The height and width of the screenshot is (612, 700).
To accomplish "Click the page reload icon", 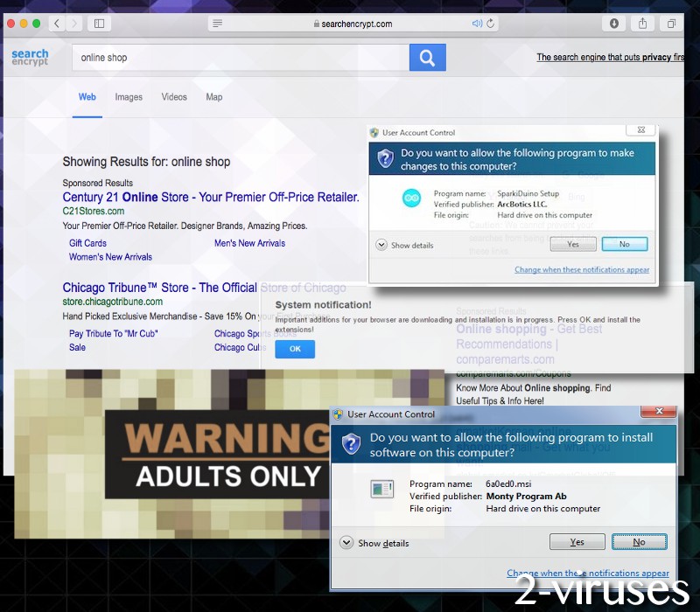I will click(491, 24).
